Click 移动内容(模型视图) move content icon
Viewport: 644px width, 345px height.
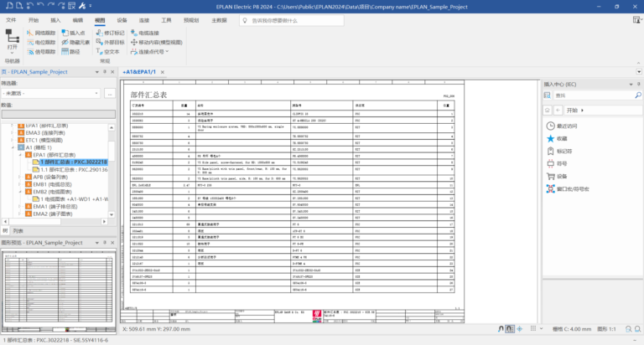point(134,42)
